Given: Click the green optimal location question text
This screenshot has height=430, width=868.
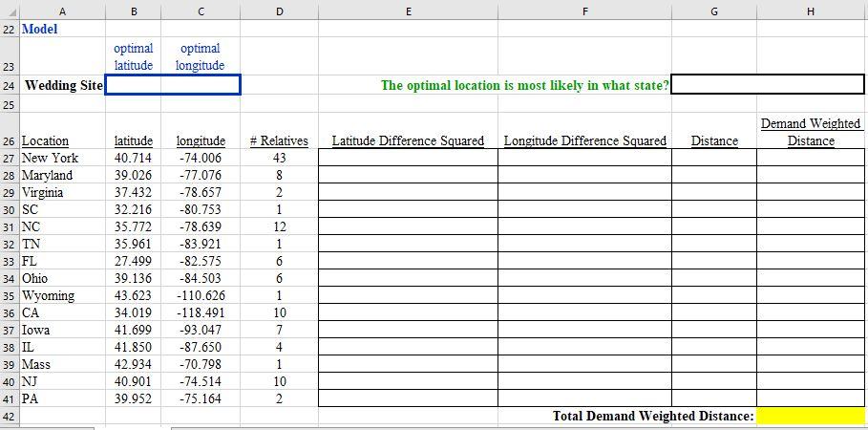Looking at the screenshot, I should [x=525, y=86].
